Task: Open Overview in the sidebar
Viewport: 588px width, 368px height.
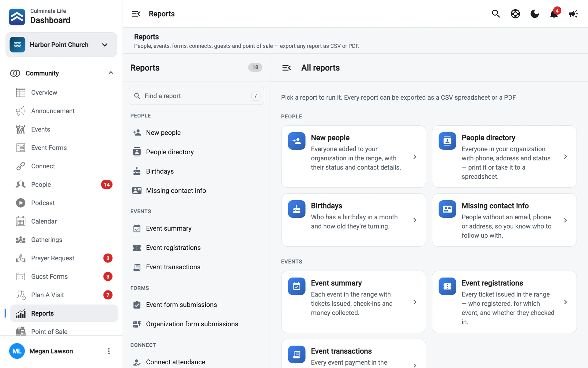Action: [64, 93]
